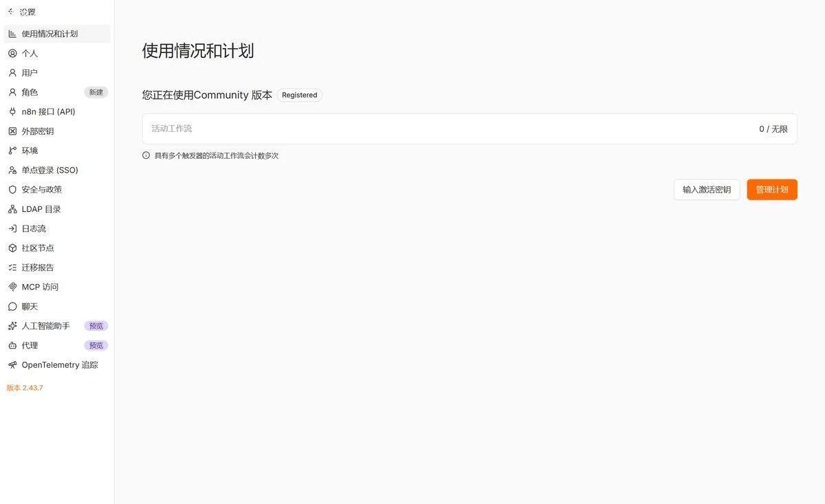
Task: Click the orange 管理计划 button
Action: coord(772,190)
